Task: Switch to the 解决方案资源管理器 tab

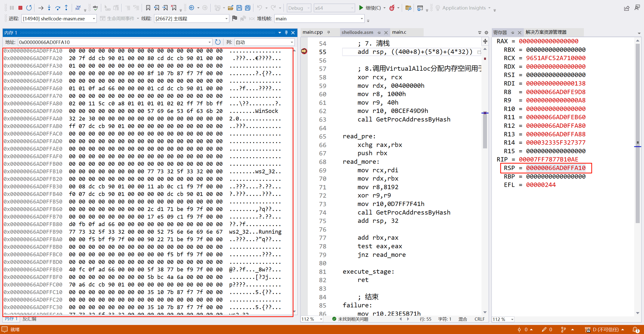Action: click(546, 32)
